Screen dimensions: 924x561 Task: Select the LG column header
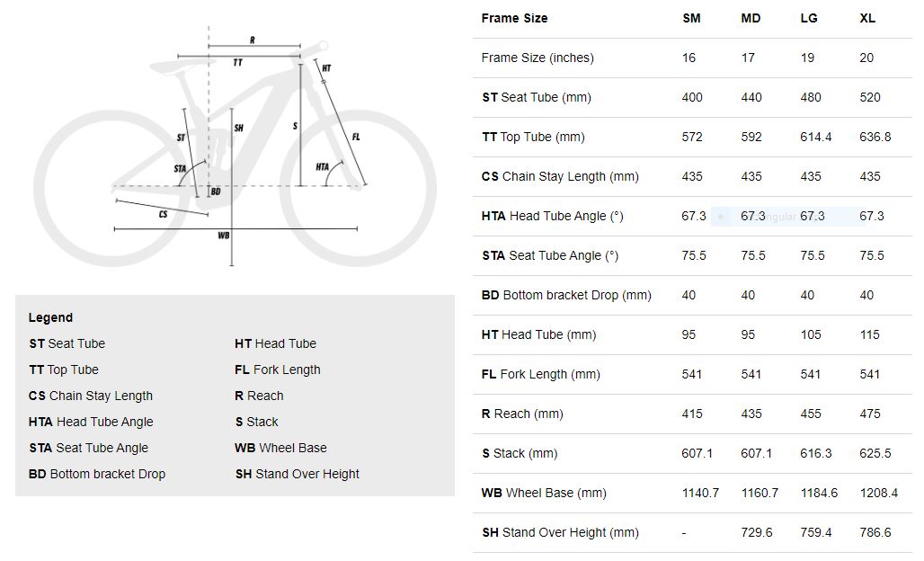[809, 18]
